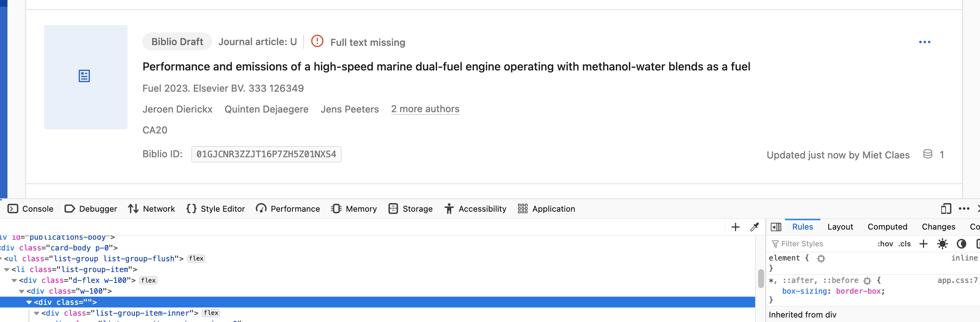Click the eyedropper color picker icon
This screenshot has height=322, width=980.
point(754,227)
